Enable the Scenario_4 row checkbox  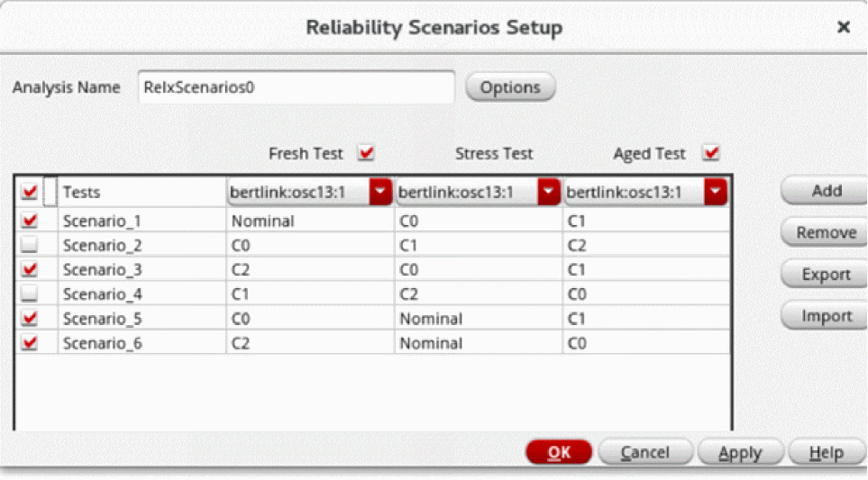[30, 294]
